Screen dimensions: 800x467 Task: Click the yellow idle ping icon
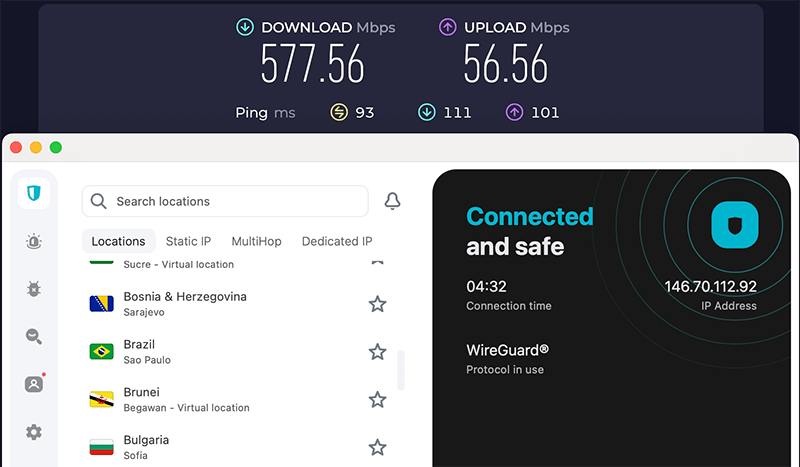pyautogui.click(x=339, y=112)
